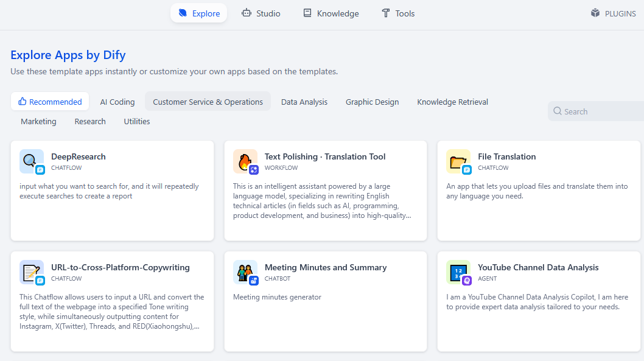Click the File Translation description text
This screenshot has width=644, height=361.
click(x=537, y=191)
